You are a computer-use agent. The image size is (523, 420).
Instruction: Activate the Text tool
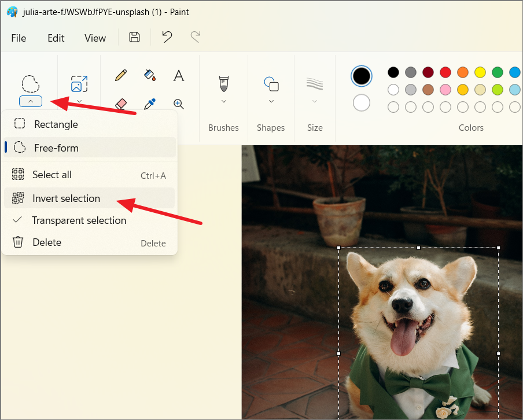[x=179, y=75]
